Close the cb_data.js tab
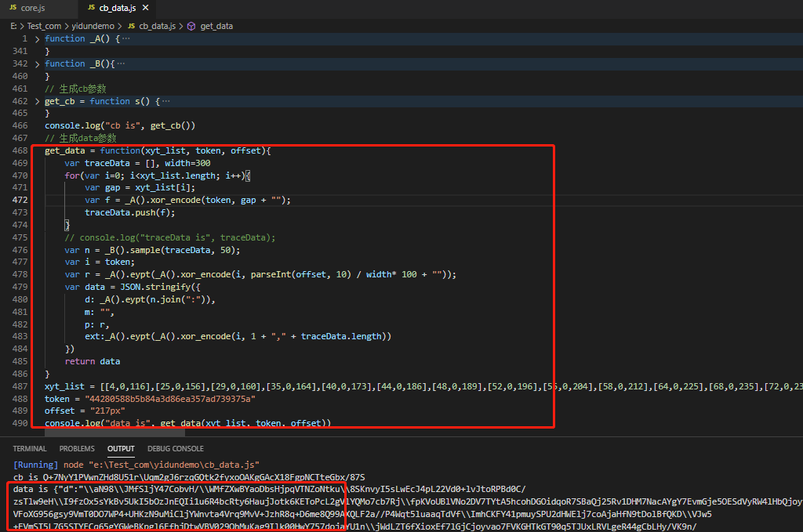Viewport: 803px width, 532px height. coord(145,8)
